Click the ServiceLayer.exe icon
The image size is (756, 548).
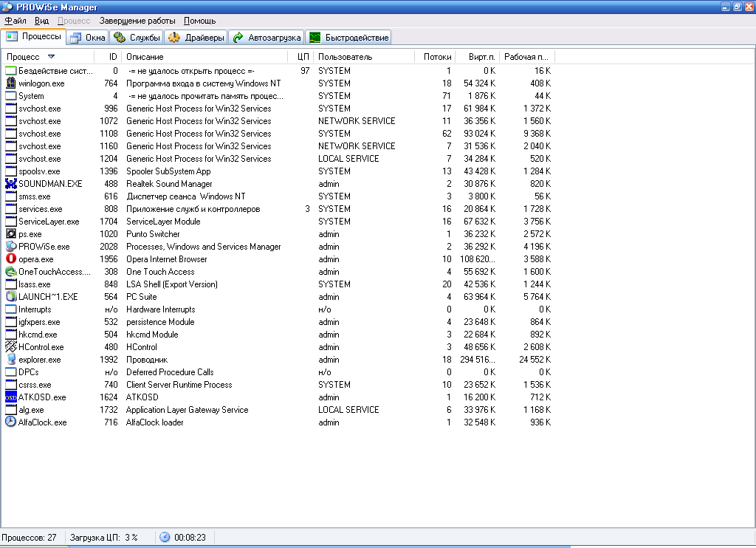[10, 221]
